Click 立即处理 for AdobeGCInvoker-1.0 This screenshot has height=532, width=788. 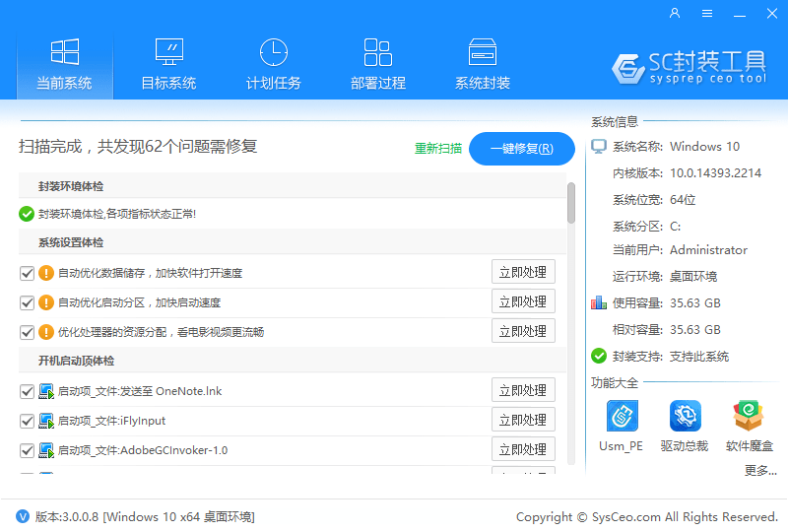(523, 449)
